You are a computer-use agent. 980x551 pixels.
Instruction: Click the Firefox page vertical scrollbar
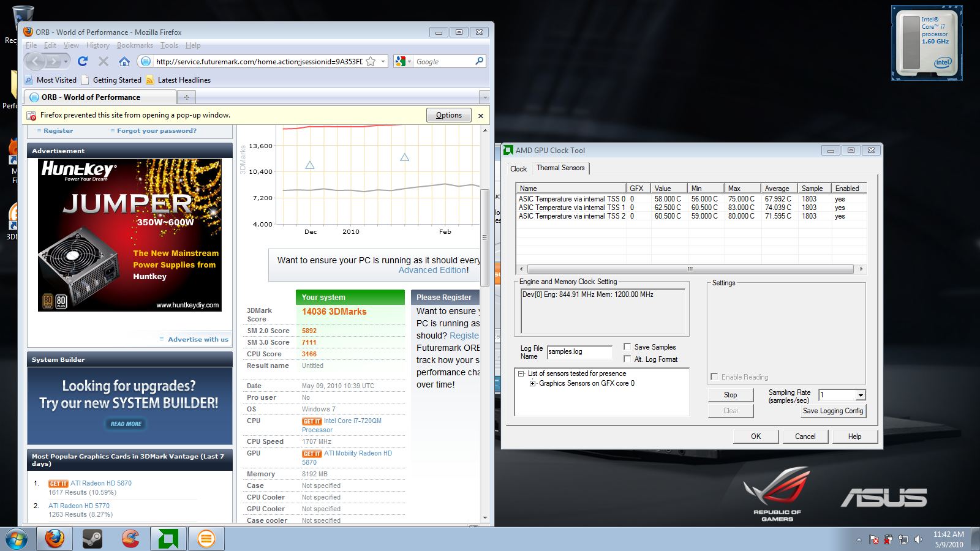pyautogui.click(x=484, y=238)
